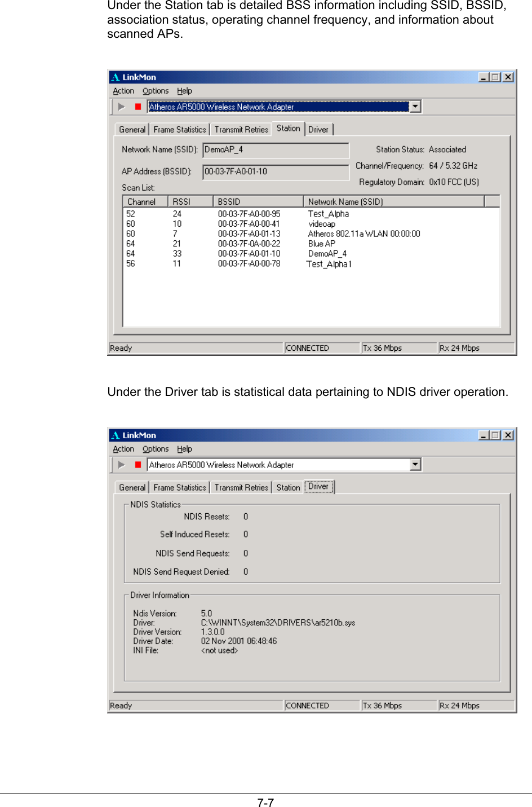Click the red stop icon in the lower LinkMon toolbar
Screen dimensions: 532x807
[x=138, y=465]
